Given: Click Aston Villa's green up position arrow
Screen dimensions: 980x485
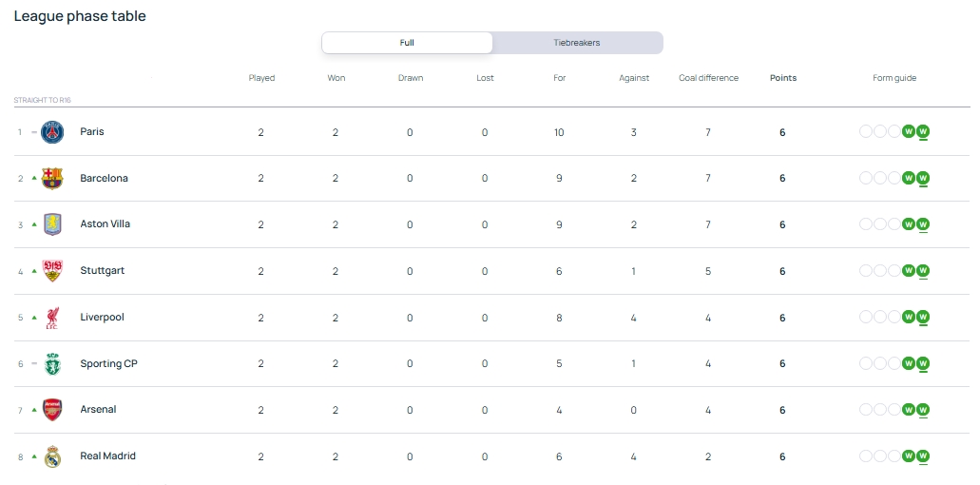Looking at the screenshot, I should [x=34, y=223].
